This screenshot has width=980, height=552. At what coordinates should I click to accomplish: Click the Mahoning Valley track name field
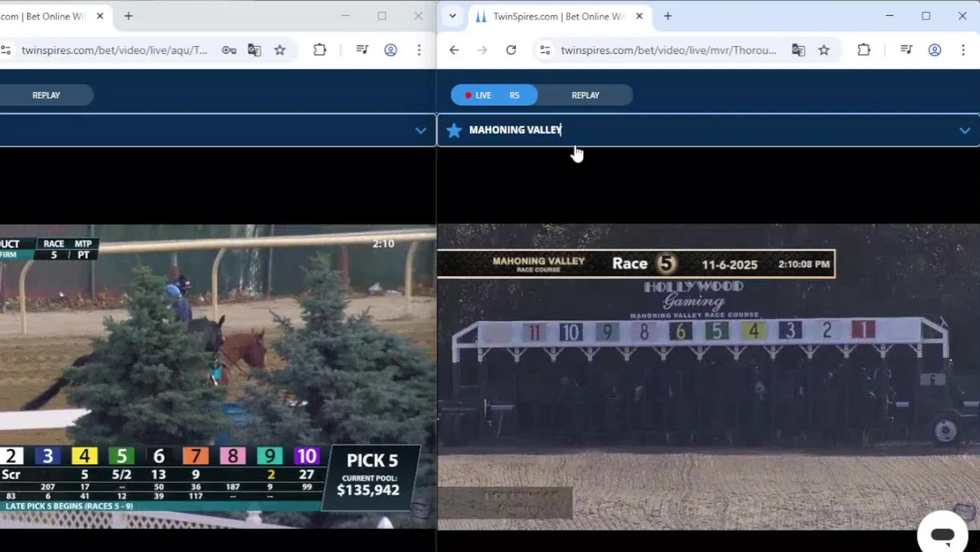(709, 130)
